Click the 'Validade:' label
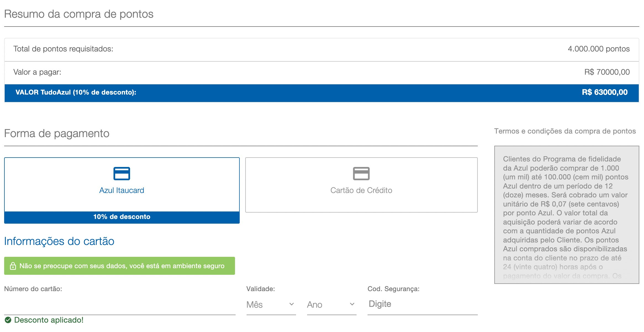This screenshot has height=332, width=644. (260, 289)
